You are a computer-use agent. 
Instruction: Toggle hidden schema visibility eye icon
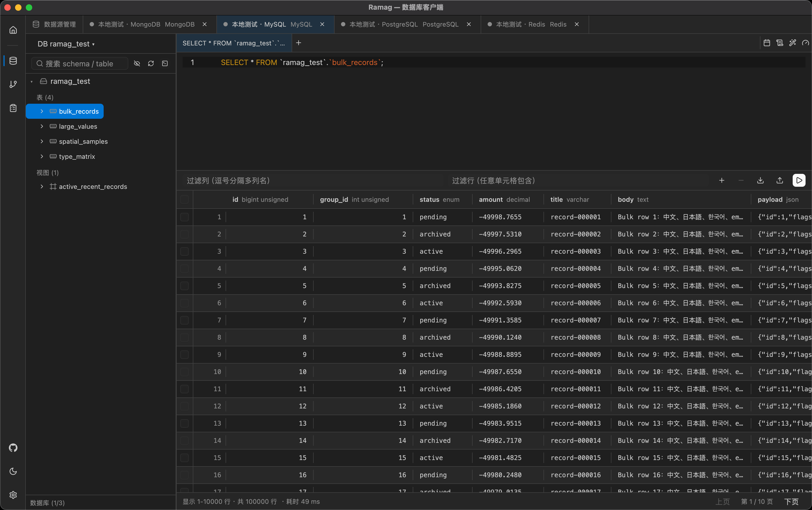click(x=137, y=63)
